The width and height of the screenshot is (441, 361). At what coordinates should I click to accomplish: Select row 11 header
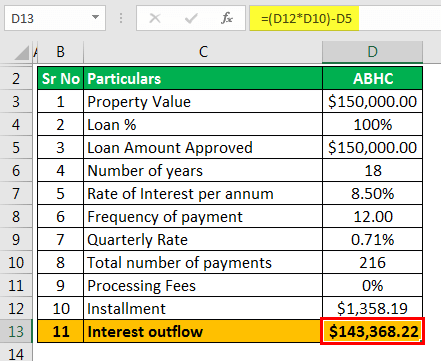tap(16, 285)
